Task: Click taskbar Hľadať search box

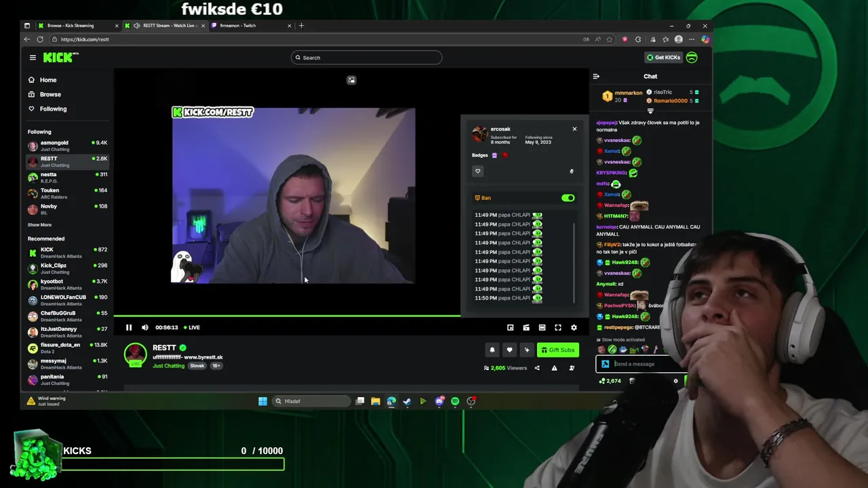Action: [312, 401]
